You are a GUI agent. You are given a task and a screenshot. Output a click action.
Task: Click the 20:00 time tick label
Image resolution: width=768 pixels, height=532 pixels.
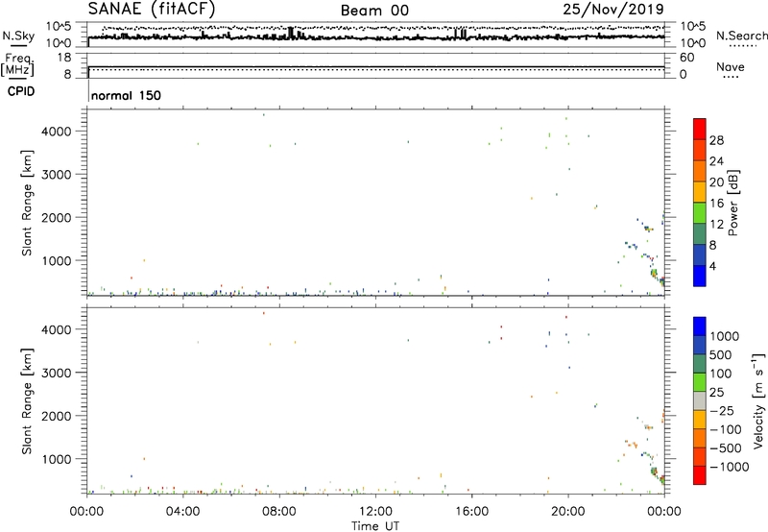pyautogui.click(x=567, y=512)
